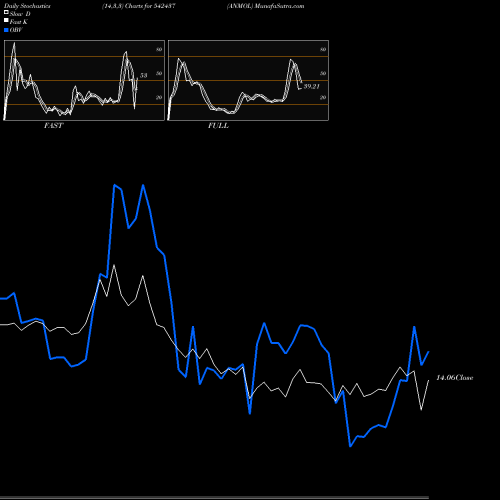Screen dimensions: 500x500
Task: Click the '39.21' value in FULL chart
Action: pos(312,86)
